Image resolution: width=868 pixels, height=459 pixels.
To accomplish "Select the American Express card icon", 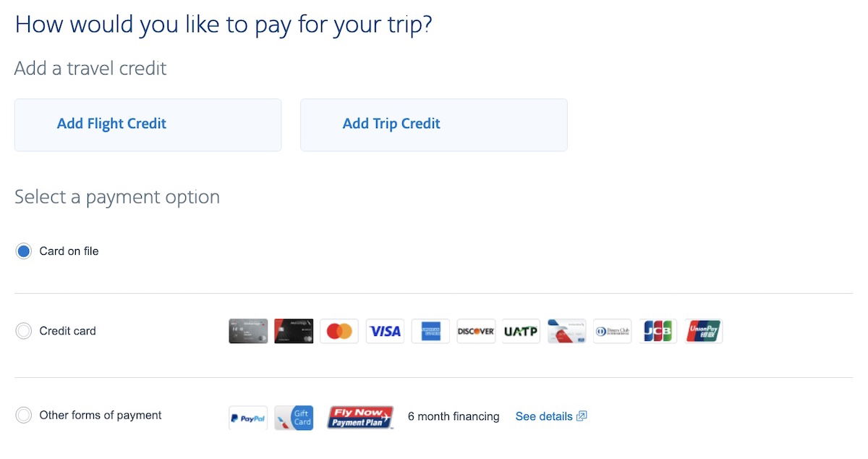I will [430, 331].
